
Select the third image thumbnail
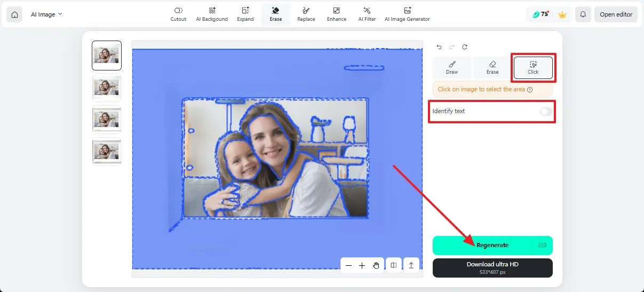coord(107,120)
